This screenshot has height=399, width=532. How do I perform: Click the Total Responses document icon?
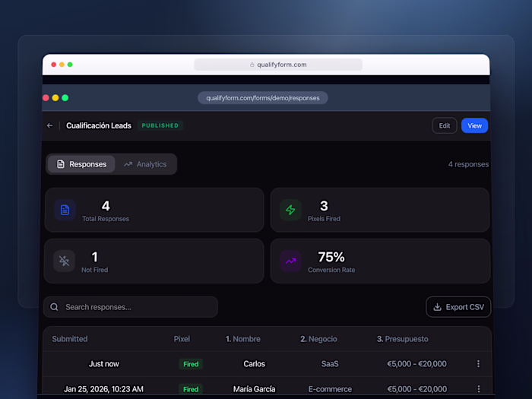pyautogui.click(x=65, y=210)
